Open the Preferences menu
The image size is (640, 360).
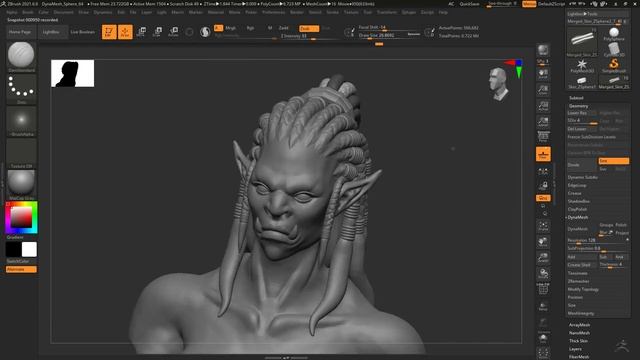click(273, 12)
